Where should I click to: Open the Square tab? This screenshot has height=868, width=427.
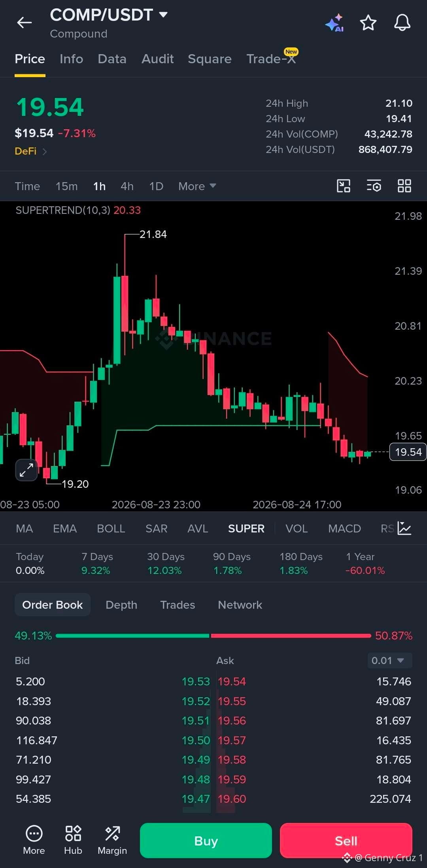pos(210,59)
